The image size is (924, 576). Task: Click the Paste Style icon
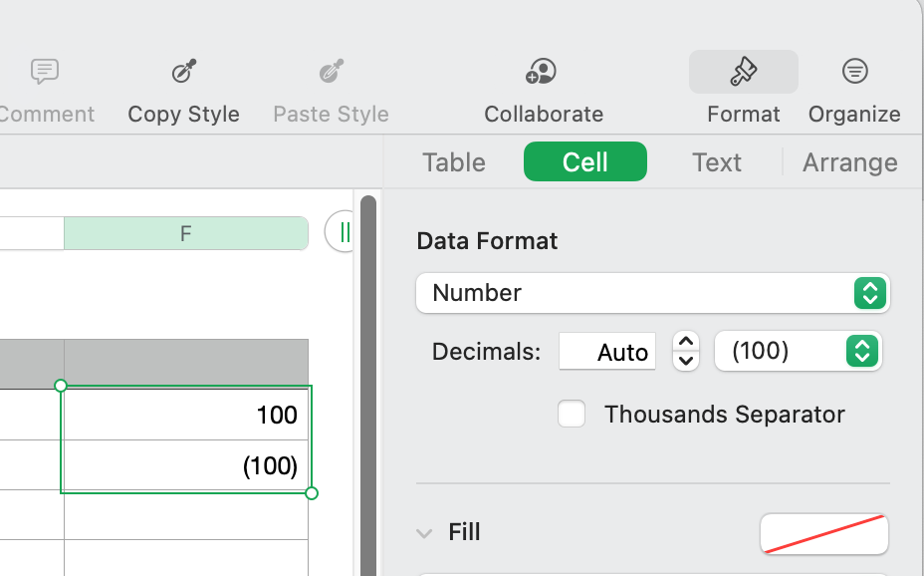[331, 72]
